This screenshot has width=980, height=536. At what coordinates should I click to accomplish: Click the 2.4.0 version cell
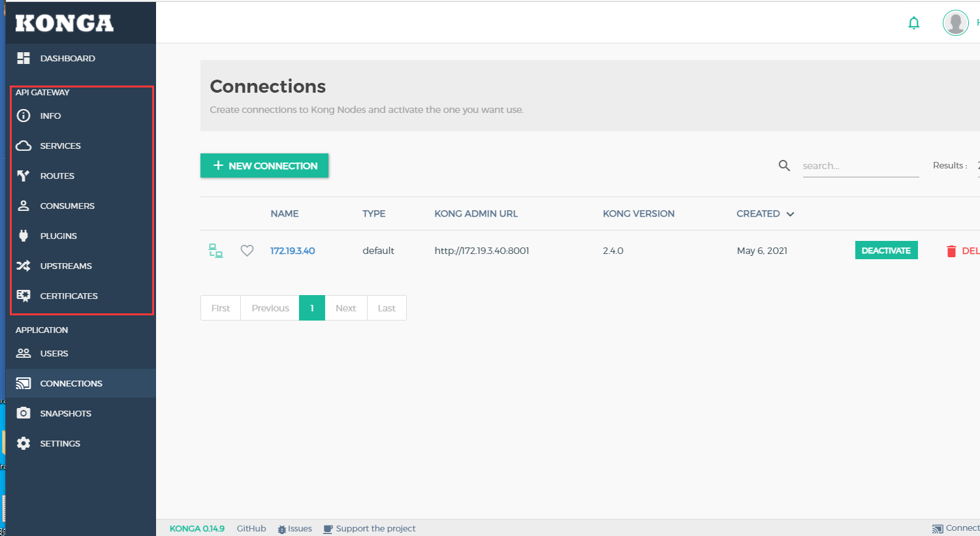613,251
